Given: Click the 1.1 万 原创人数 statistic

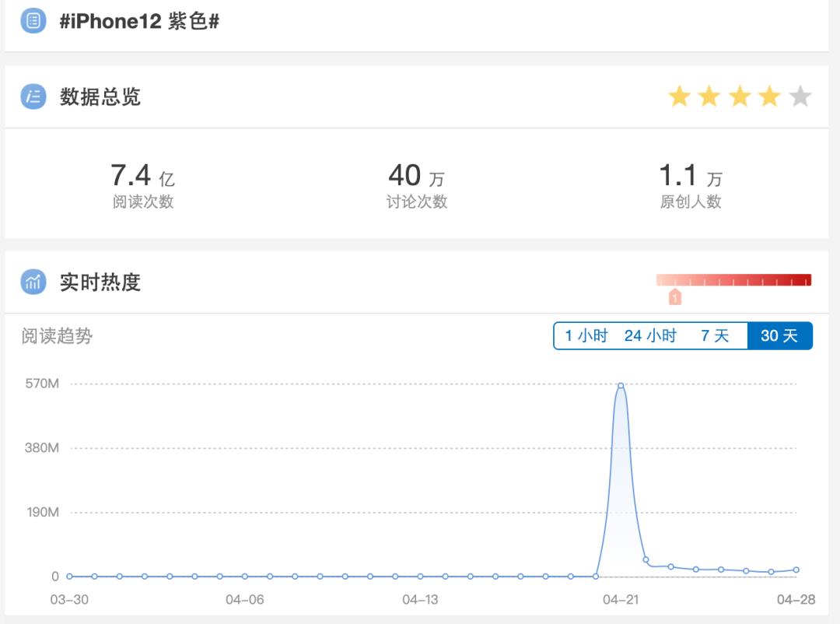Looking at the screenshot, I should pyautogui.click(x=691, y=186).
